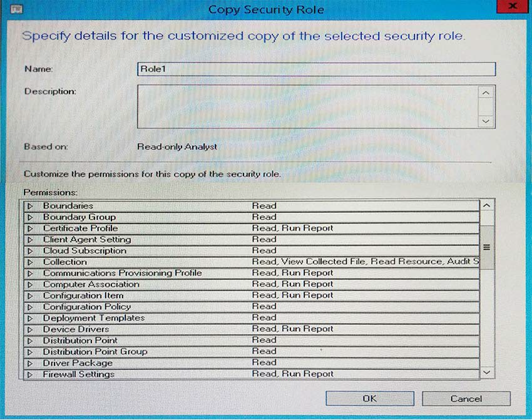
Task: Select the Configuration Item row label
Action: coord(83,295)
